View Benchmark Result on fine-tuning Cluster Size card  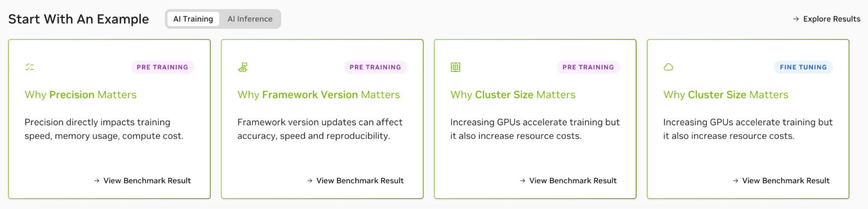(785, 181)
